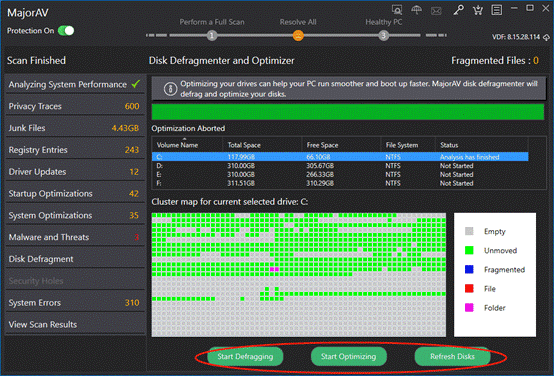Click the orange Resolve All step marker
The width and height of the screenshot is (554, 376).
click(x=298, y=35)
